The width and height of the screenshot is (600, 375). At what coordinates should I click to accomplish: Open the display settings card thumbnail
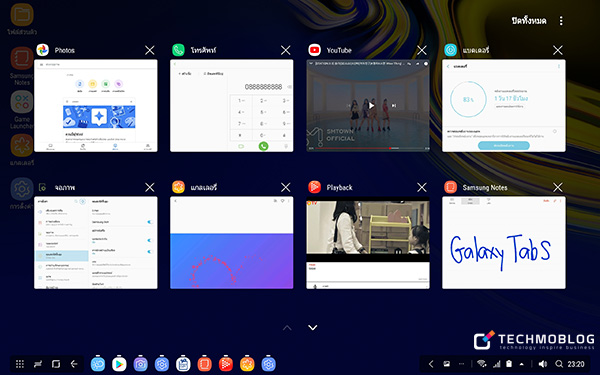click(x=96, y=243)
